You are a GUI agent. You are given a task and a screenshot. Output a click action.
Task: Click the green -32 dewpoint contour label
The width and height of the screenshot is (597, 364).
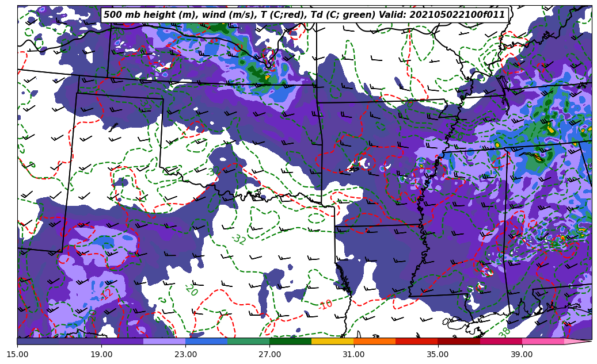(238, 239)
